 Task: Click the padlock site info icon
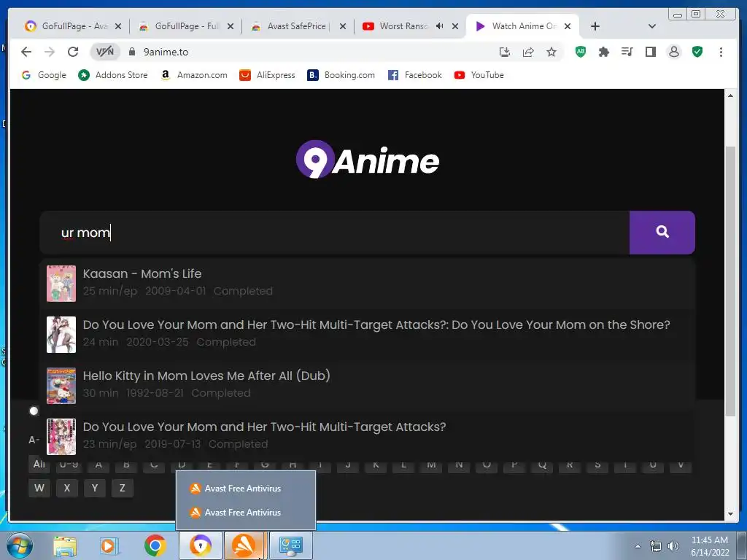pyautogui.click(x=132, y=52)
